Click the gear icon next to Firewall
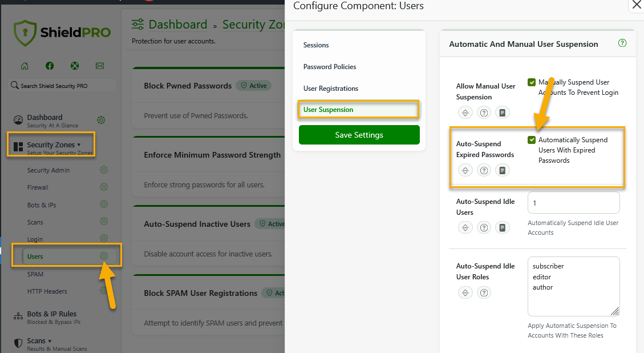Image resolution: width=644 pixels, height=353 pixels. pyautogui.click(x=104, y=187)
